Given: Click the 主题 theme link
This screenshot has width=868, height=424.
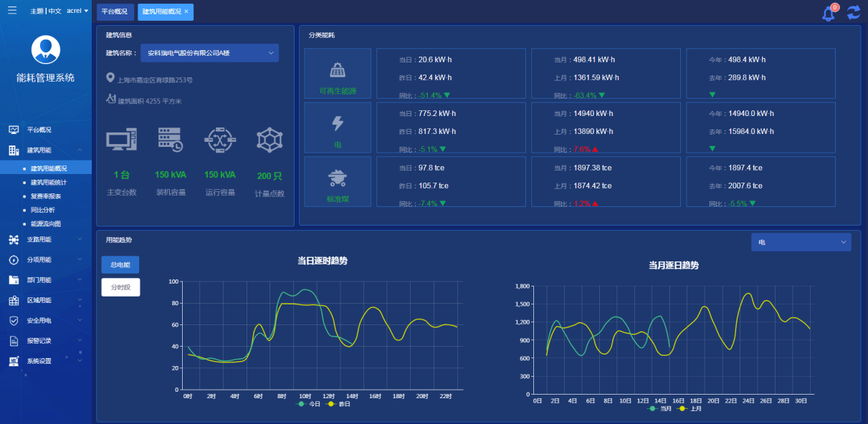Looking at the screenshot, I should pos(37,11).
